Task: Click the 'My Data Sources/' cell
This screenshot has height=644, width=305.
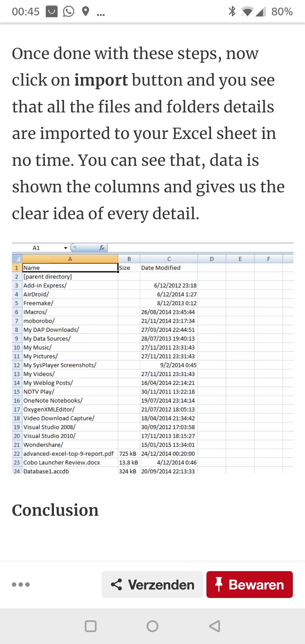Action: 70,338
